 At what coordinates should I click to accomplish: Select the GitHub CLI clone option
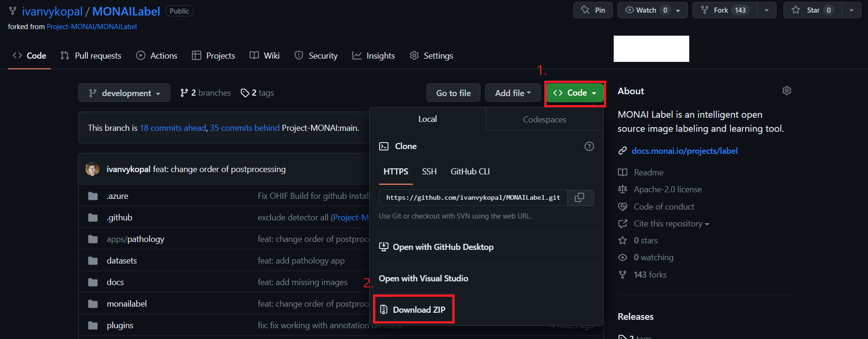pyautogui.click(x=470, y=172)
